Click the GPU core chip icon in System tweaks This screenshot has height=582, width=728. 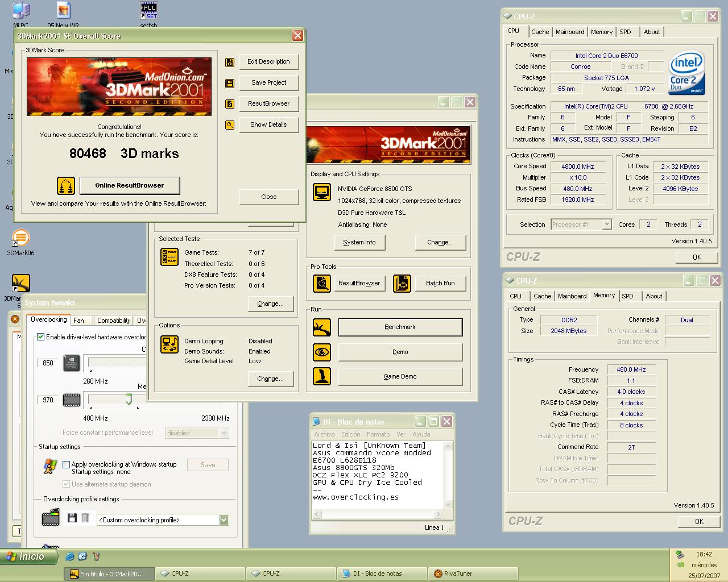(x=72, y=363)
